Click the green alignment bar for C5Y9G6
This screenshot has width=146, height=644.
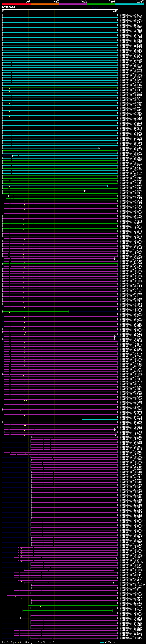60,87
